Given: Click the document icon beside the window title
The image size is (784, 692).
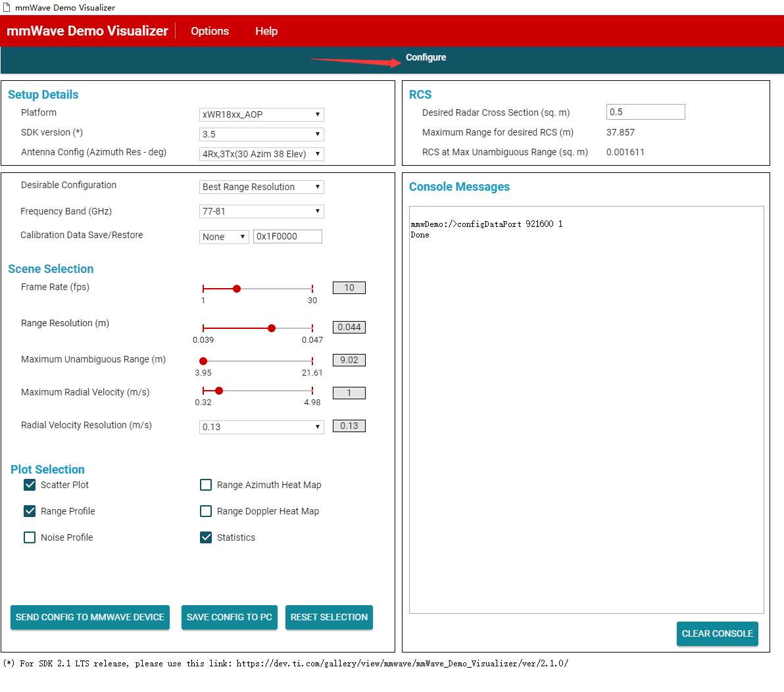Looking at the screenshot, I should pos(7,7).
